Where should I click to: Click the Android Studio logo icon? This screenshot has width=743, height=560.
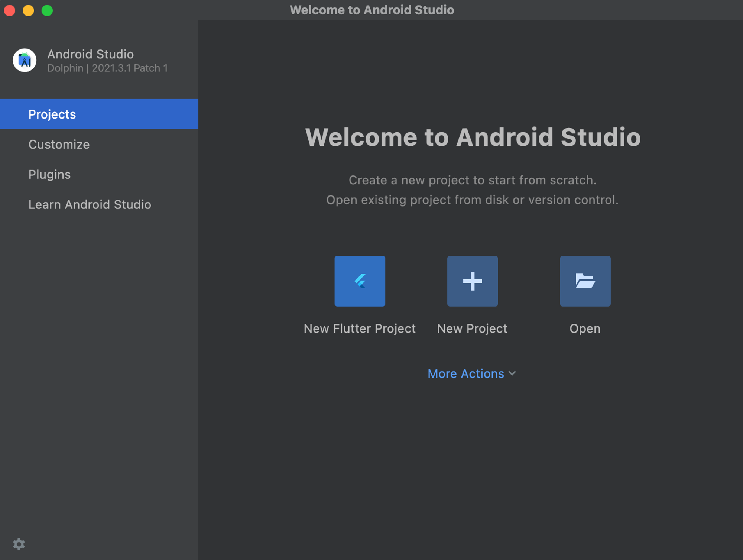25,60
